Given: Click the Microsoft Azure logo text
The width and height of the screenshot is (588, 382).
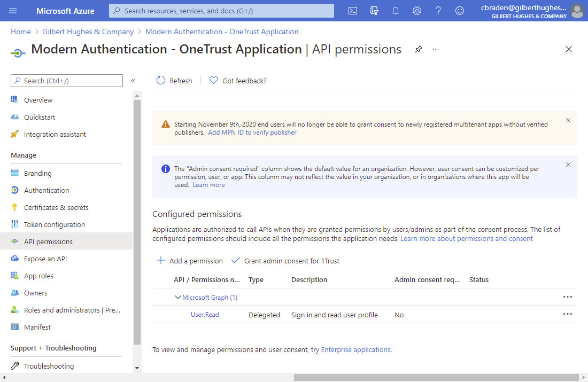Looking at the screenshot, I should point(65,11).
